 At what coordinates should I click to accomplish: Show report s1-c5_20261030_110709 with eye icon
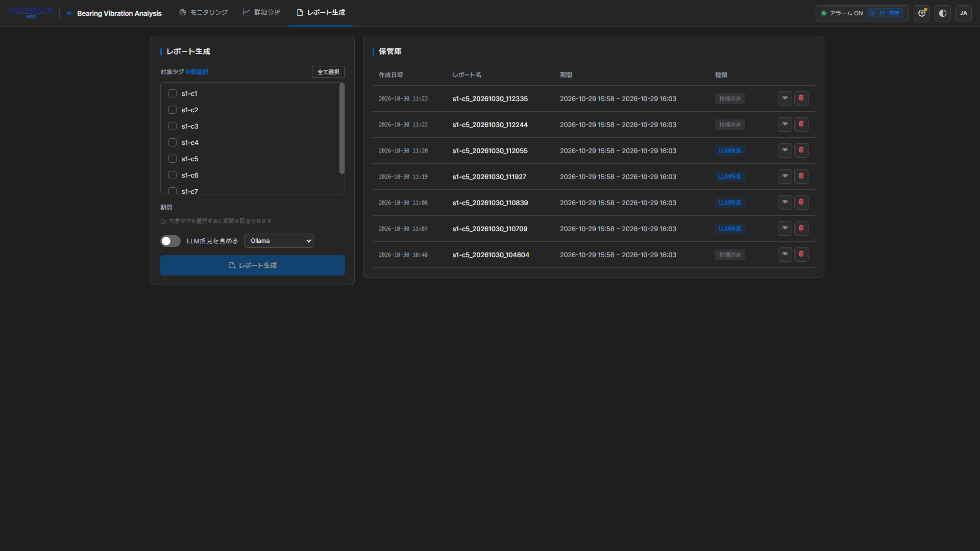(785, 229)
